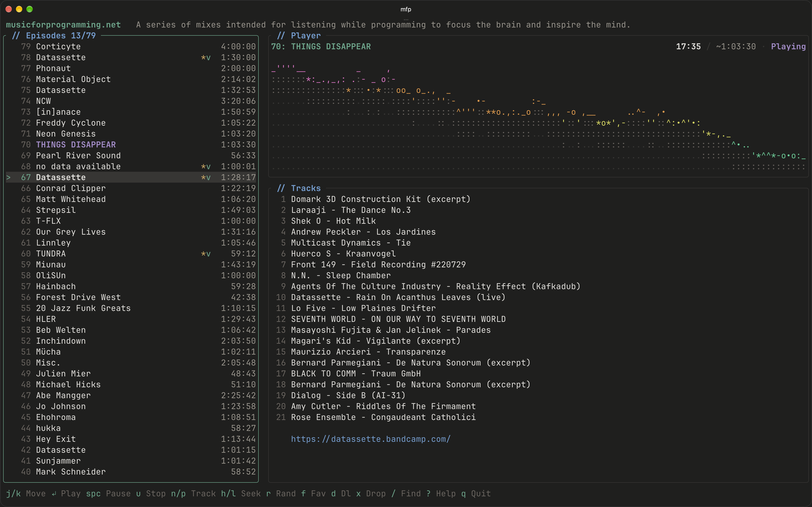Select episode 74 NCW

tap(131, 101)
